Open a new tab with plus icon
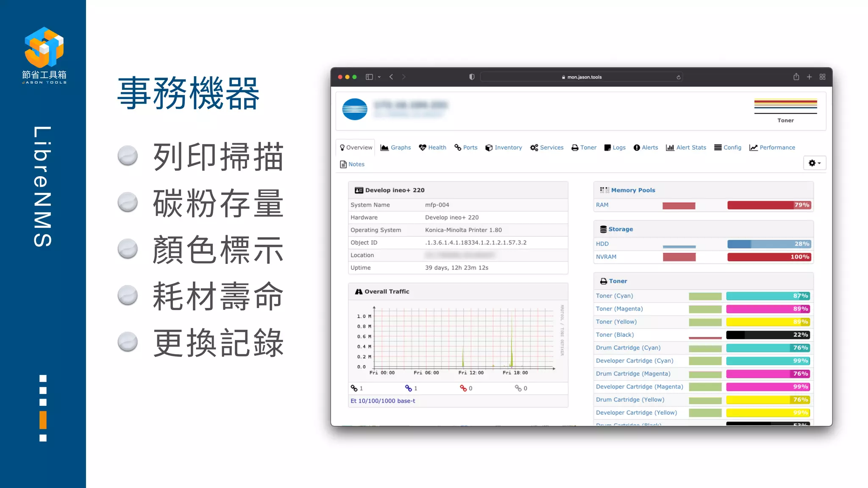 coord(809,77)
